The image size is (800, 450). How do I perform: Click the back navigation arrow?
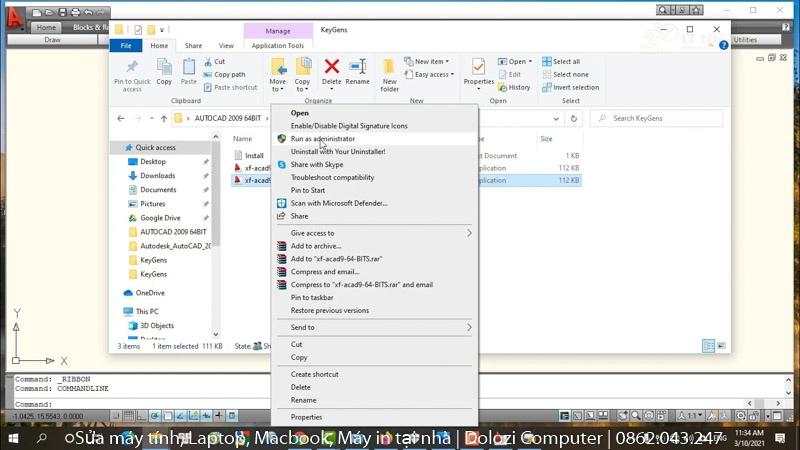pyautogui.click(x=121, y=118)
